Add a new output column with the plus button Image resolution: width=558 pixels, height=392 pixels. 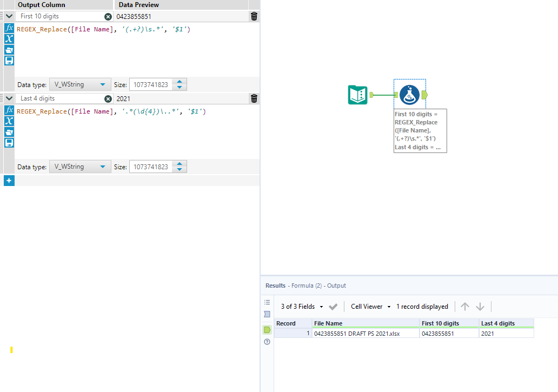coord(9,180)
